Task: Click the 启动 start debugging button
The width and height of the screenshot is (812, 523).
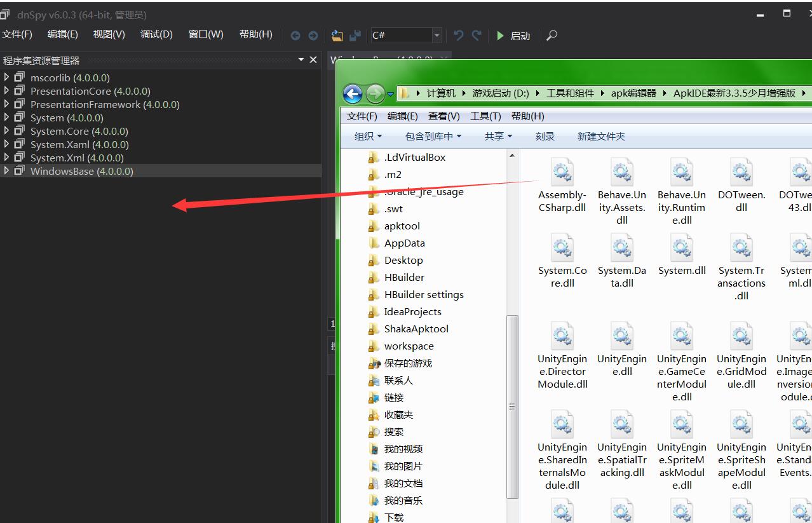Action: coord(513,36)
